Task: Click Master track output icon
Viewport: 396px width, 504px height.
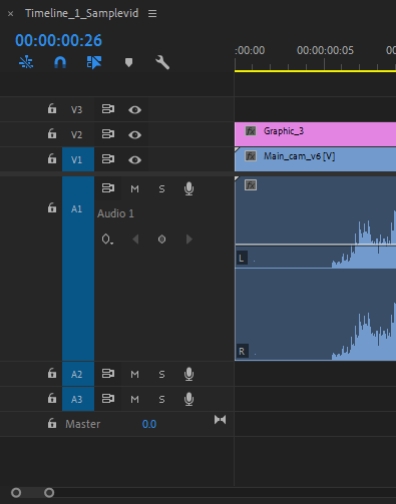Action: 220,420
